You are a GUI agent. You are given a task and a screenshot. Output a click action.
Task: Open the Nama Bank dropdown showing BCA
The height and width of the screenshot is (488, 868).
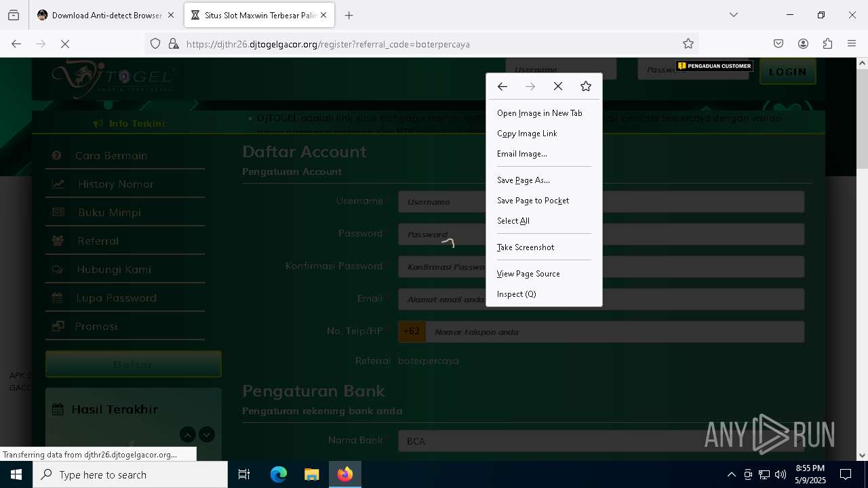[x=601, y=441]
